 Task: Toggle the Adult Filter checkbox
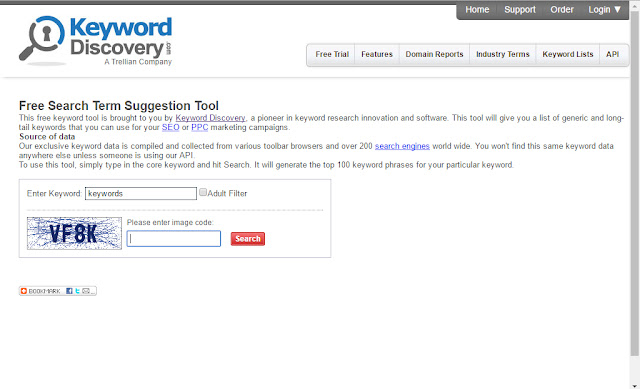pyautogui.click(x=203, y=192)
